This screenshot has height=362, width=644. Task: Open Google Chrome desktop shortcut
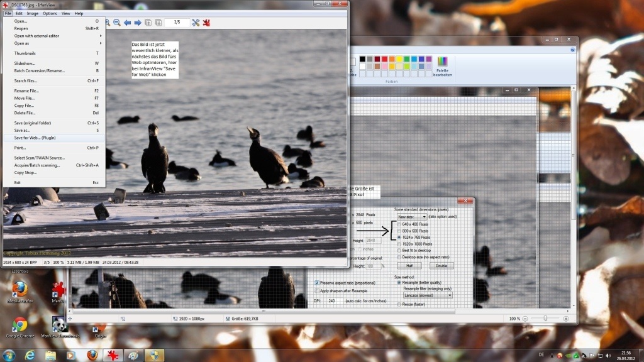[19, 327]
